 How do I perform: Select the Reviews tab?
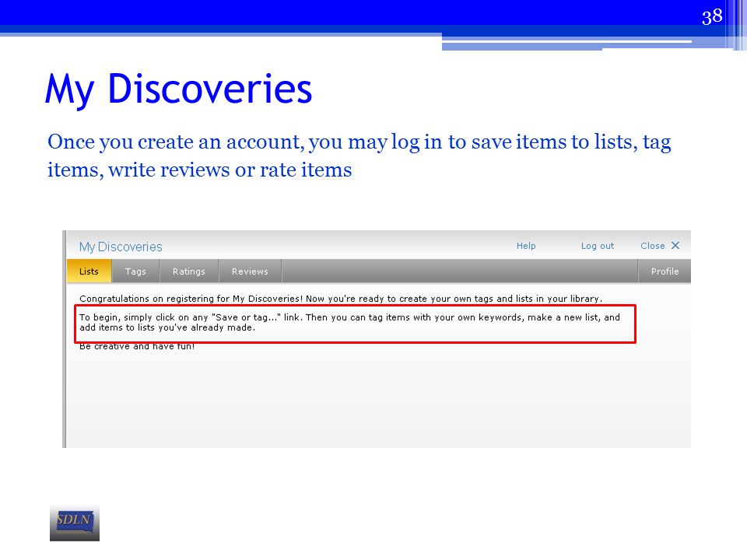[250, 271]
